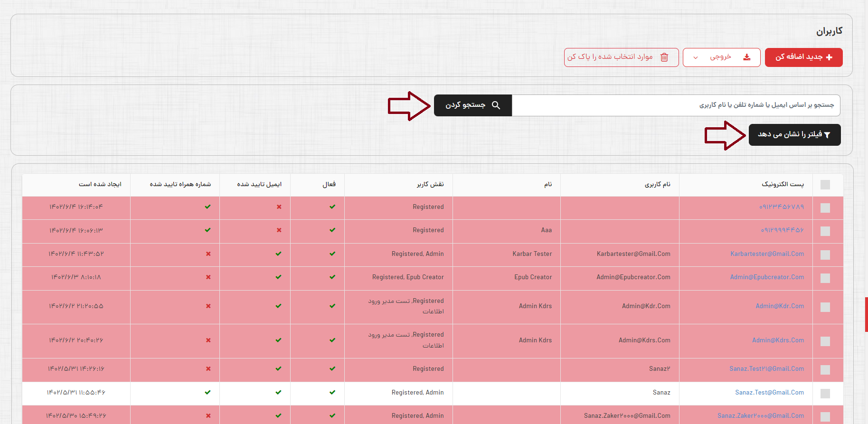Click the funnel filter icon
Viewport: 868px width, 424px height.
tap(827, 135)
